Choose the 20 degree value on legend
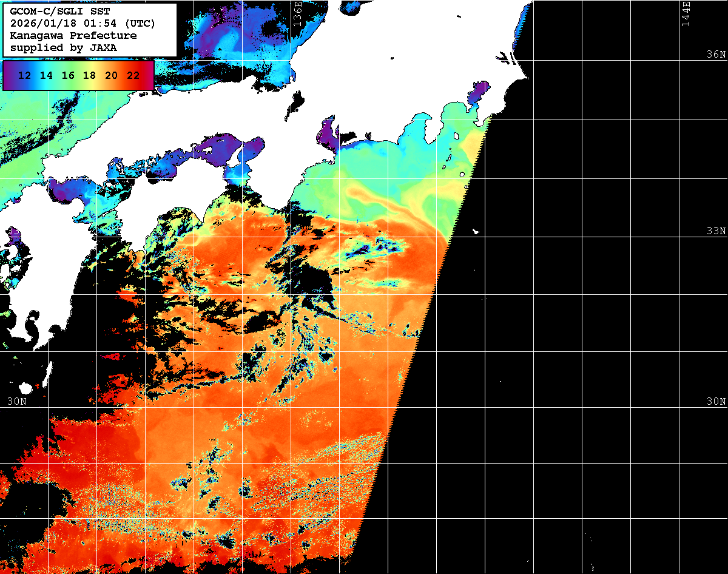This screenshot has height=574, width=728. (x=111, y=75)
